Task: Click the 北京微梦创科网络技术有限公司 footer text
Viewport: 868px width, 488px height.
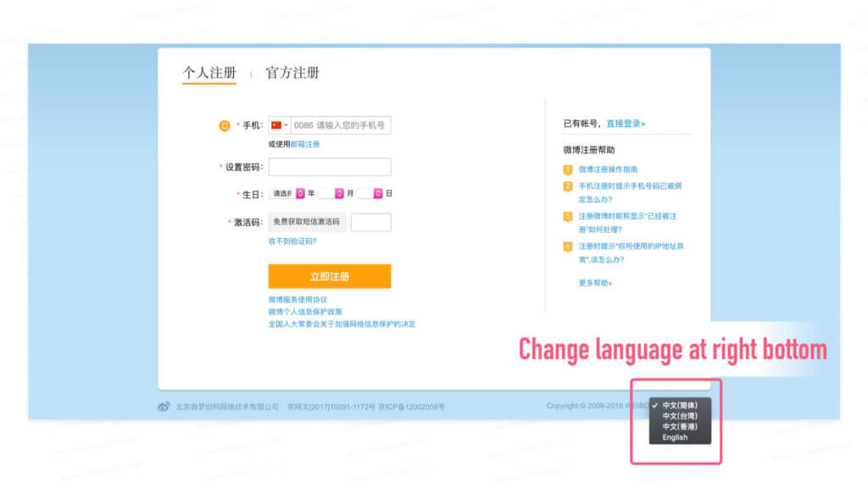Action: coord(227,408)
